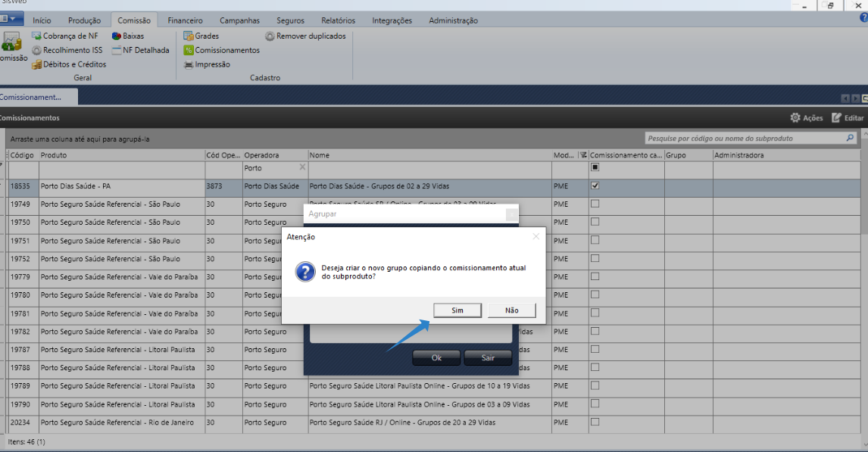Open the Financeiro tab

185,20
